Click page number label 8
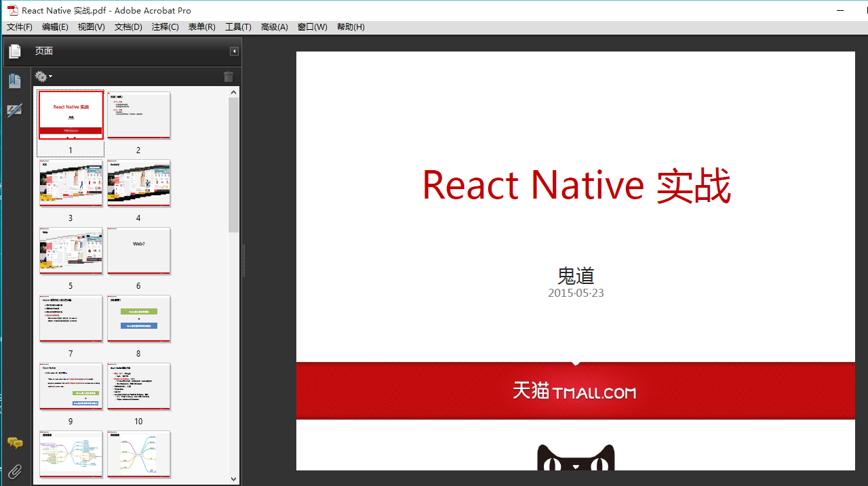The width and height of the screenshot is (868, 486). 138,354
